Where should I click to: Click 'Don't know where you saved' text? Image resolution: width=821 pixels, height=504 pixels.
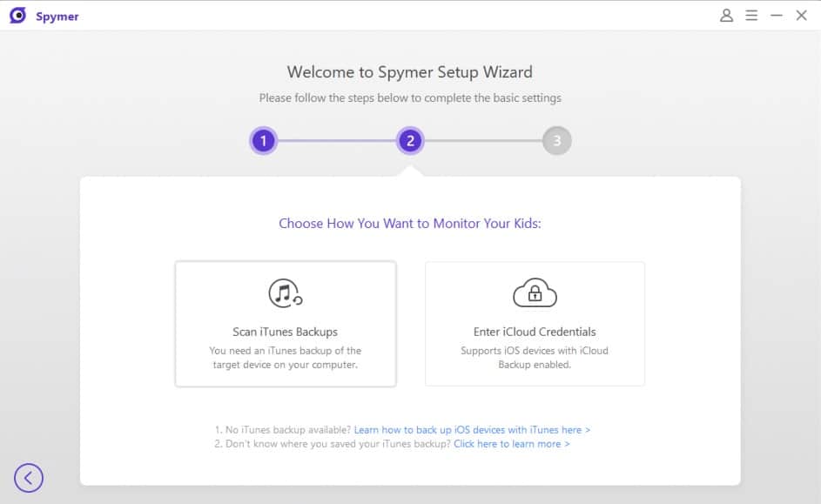click(333, 444)
